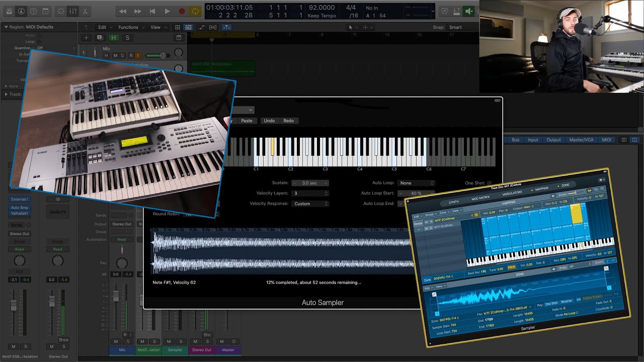This screenshot has width=644, height=362.
Task: Toggle the yellow Cycle button
Action: pos(196,11)
